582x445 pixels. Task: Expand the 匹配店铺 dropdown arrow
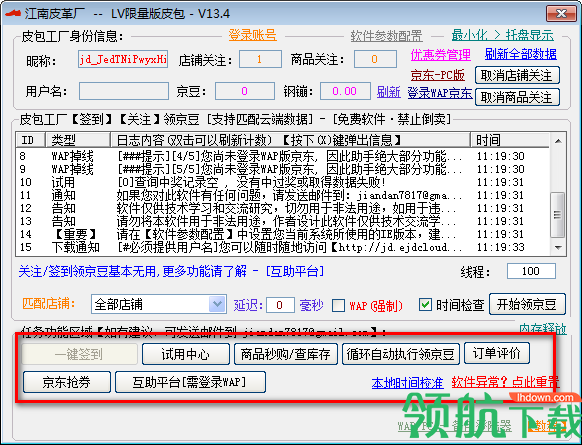pos(218,304)
